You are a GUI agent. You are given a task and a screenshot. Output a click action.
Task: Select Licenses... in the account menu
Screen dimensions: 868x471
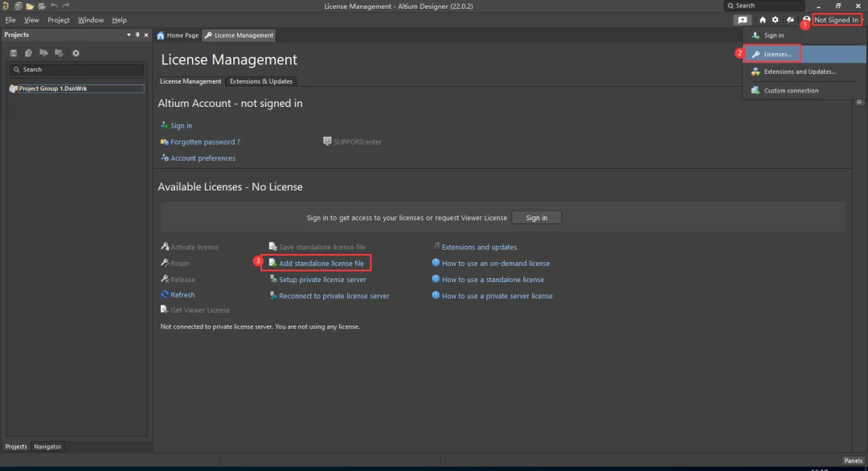coord(805,54)
